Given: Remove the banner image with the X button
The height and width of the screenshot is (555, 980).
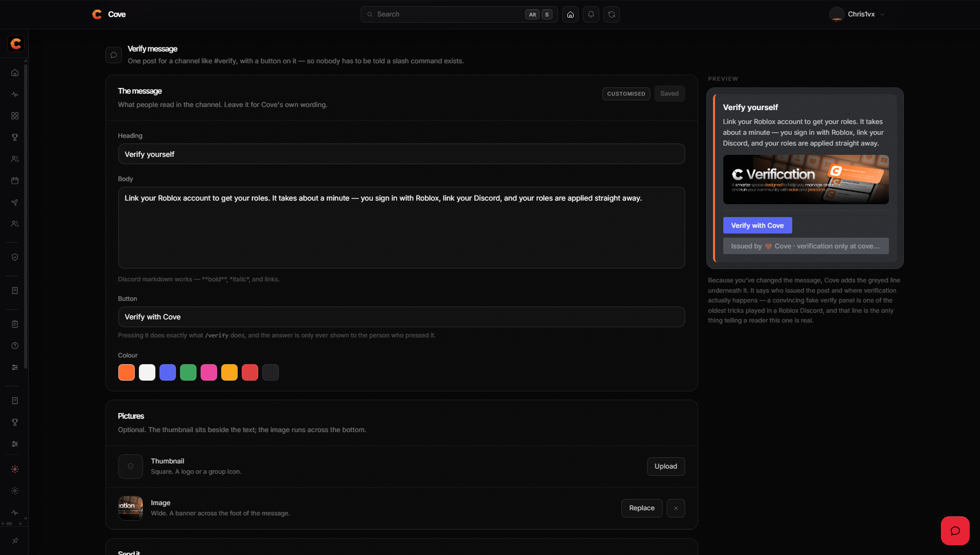Looking at the screenshot, I should point(676,508).
